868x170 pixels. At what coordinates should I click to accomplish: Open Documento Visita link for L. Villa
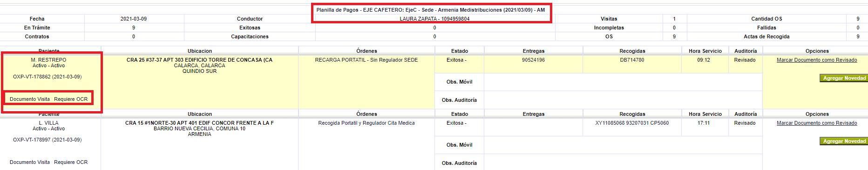(30, 162)
